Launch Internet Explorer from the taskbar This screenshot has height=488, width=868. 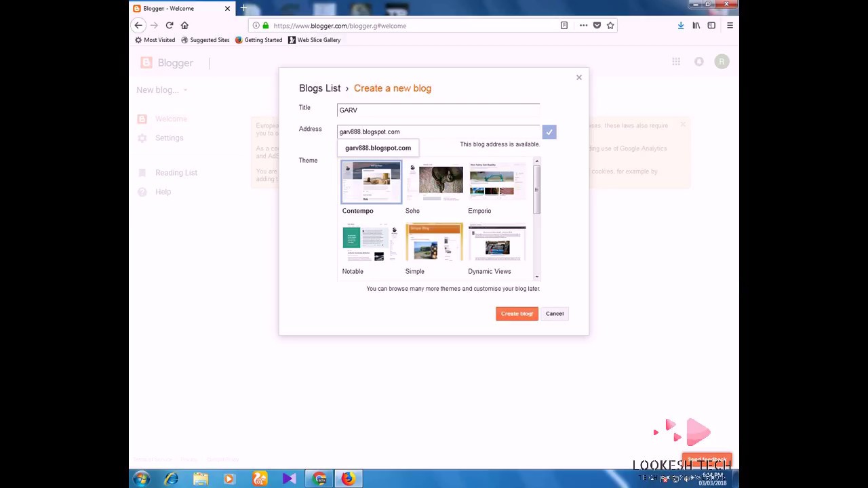pyautogui.click(x=171, y=479)
